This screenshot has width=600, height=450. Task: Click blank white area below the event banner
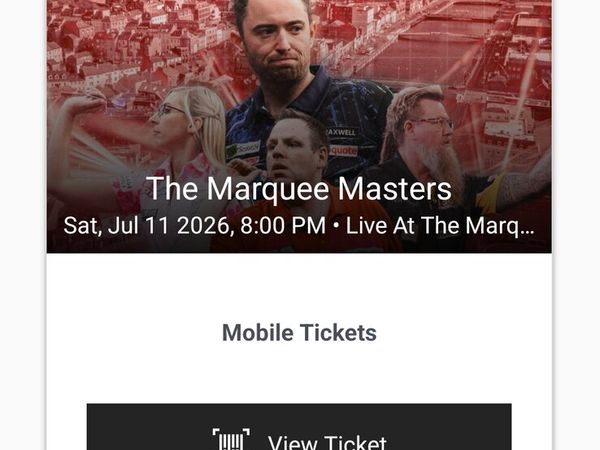coord(299,287)
